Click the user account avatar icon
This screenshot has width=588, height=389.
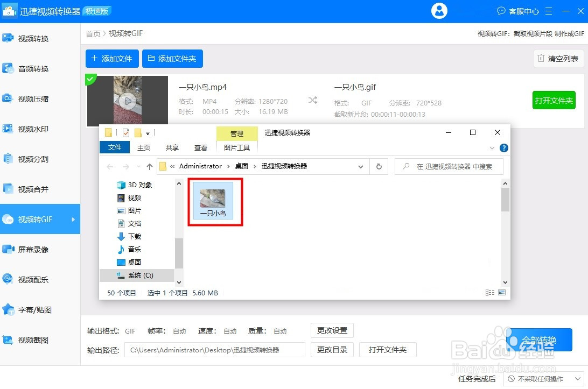coord(439,11)
